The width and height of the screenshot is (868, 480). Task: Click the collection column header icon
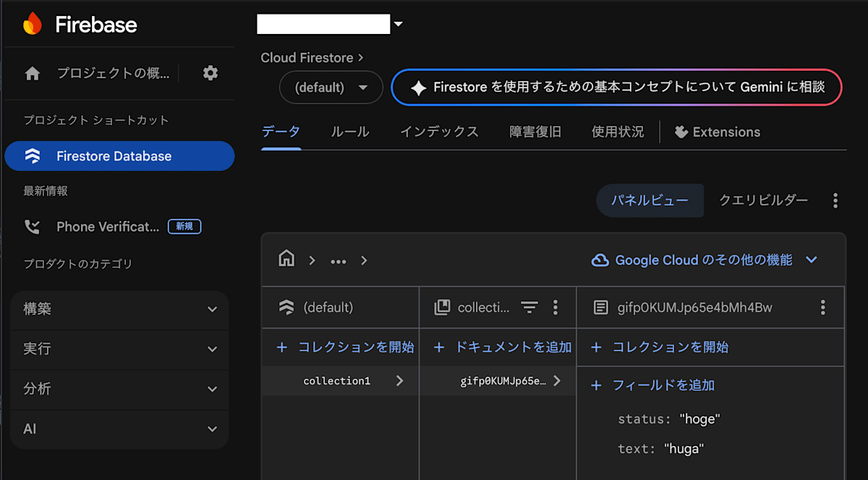click(441, 308)
